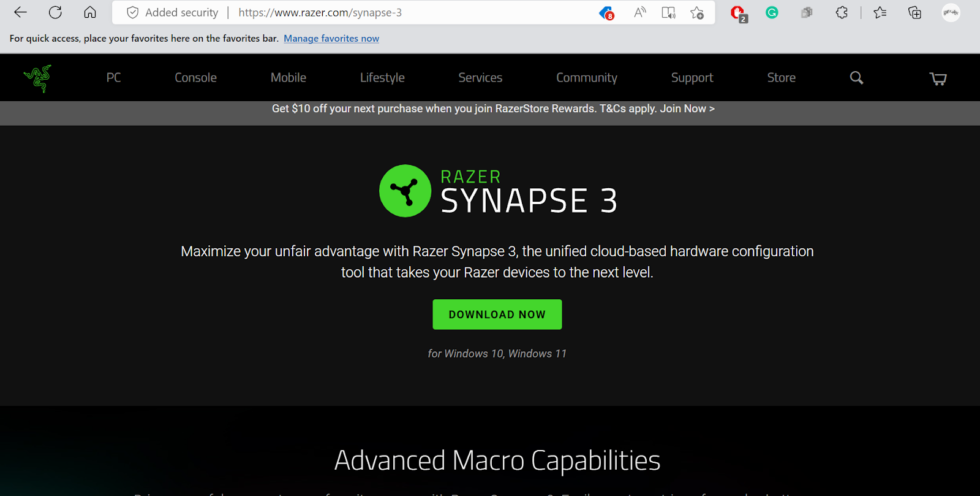Open the Console menu
The image size is (980, 496).
point(195,78)
